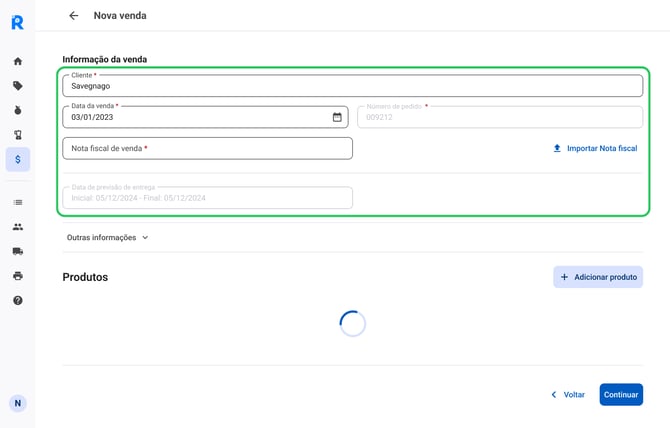Add a product with Adicionar produto
The image size is (670, 428).
click(x=598, y=277)
